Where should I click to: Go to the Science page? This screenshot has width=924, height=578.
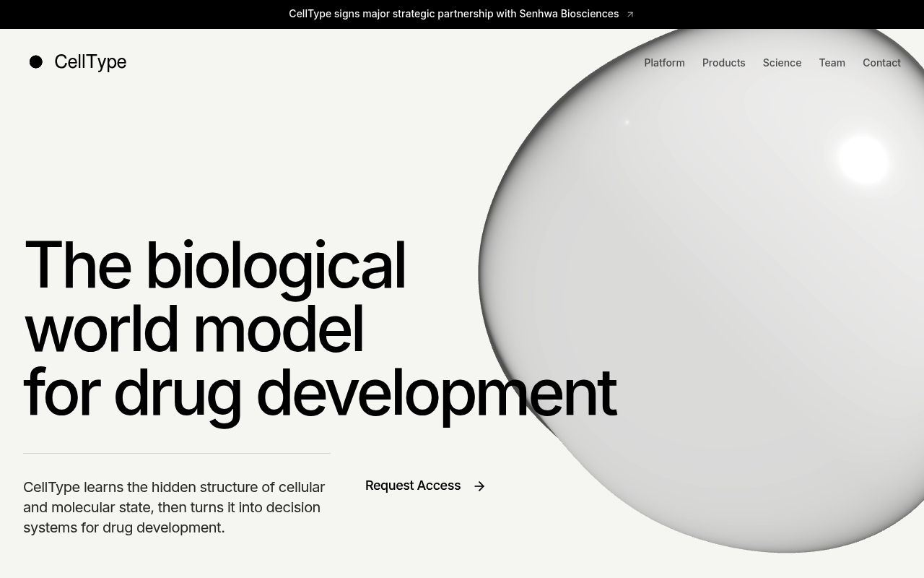coord(782,63)
